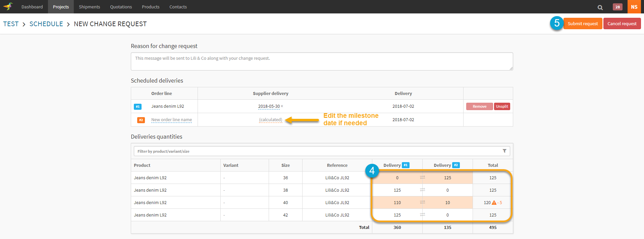Clear the 2018-05-30 supplier date with x
Screen dimensions: 644x239
pyautogui.click(x=282, y=106)
